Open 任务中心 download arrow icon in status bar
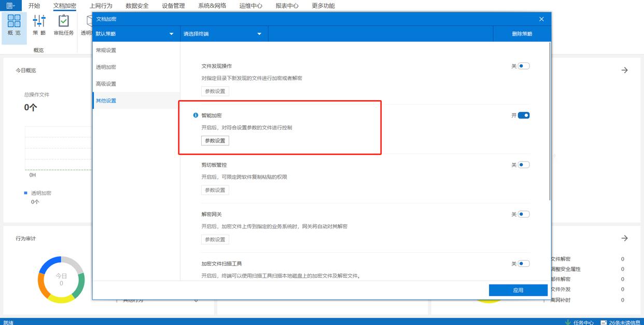 (x=568, y=322)
